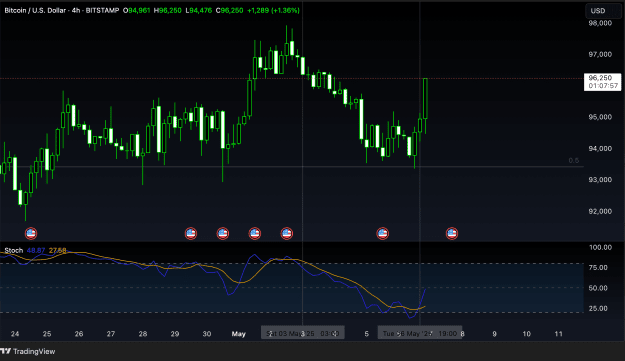The image size is (625, 361).
Task: Click the 25.00 stochastic axis label
Action: 598,308
